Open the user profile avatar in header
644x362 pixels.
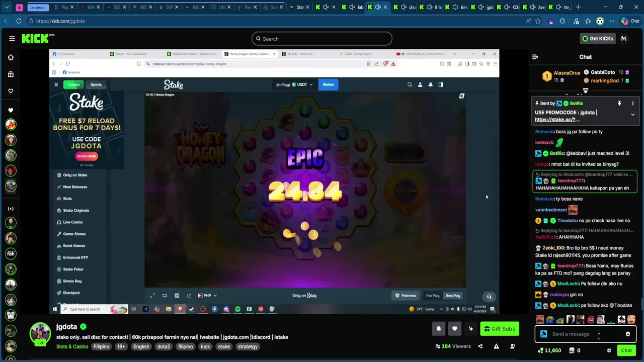(x=624, y=39)
